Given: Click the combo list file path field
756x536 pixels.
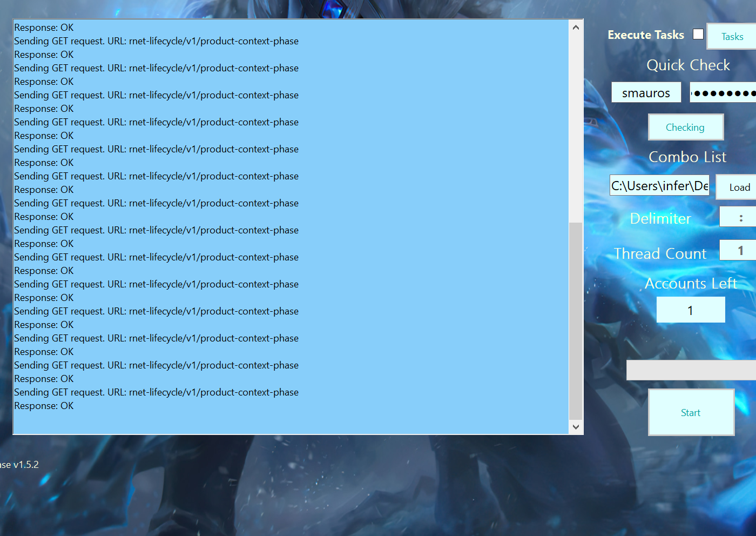Looking at the screenshot, I should point(659,185).
